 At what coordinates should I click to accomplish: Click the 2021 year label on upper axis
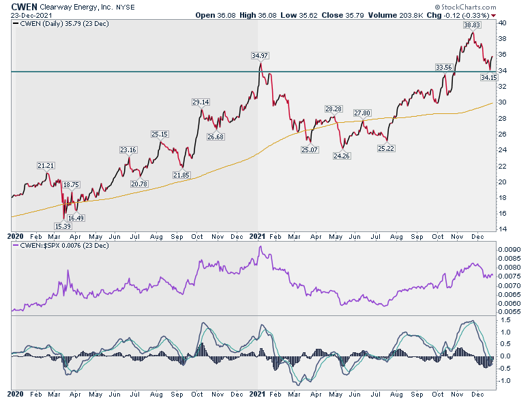[x=257, y=236]
